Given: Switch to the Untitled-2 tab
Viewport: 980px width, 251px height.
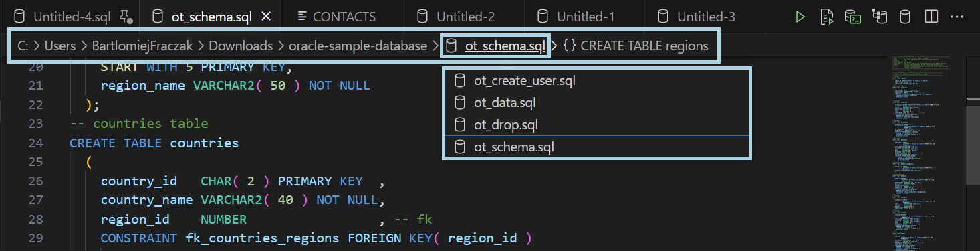Looking at the screenshot, I should tap(457, 17).
